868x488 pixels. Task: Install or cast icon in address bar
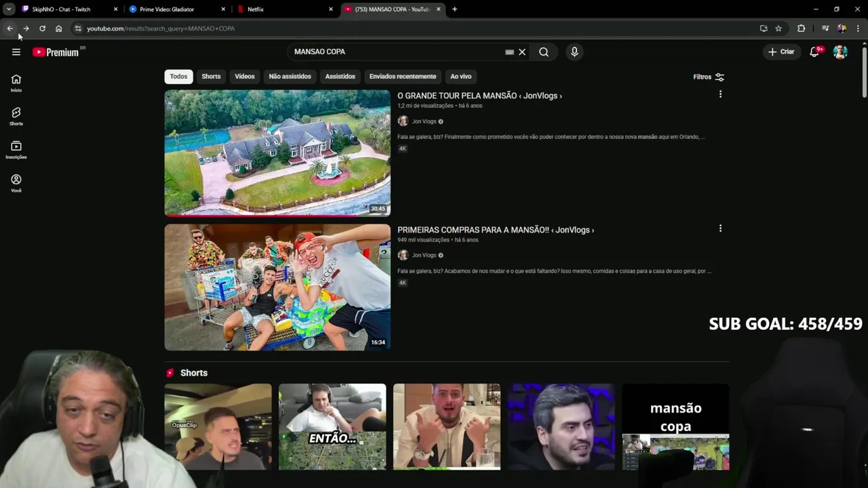[764, 28]
